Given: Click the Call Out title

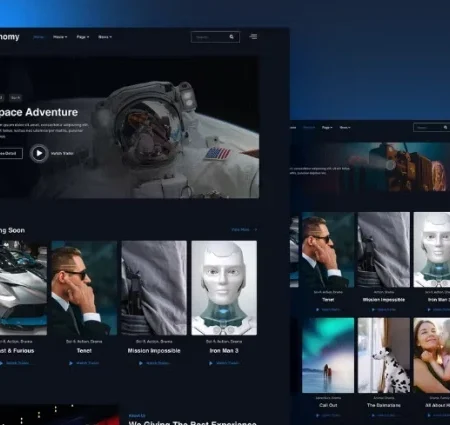Looking at the screenshot, I should pos(328,405).
